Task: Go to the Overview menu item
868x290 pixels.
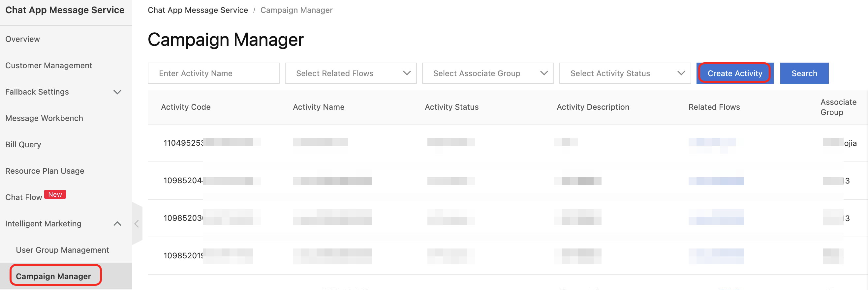Action: 22,39
